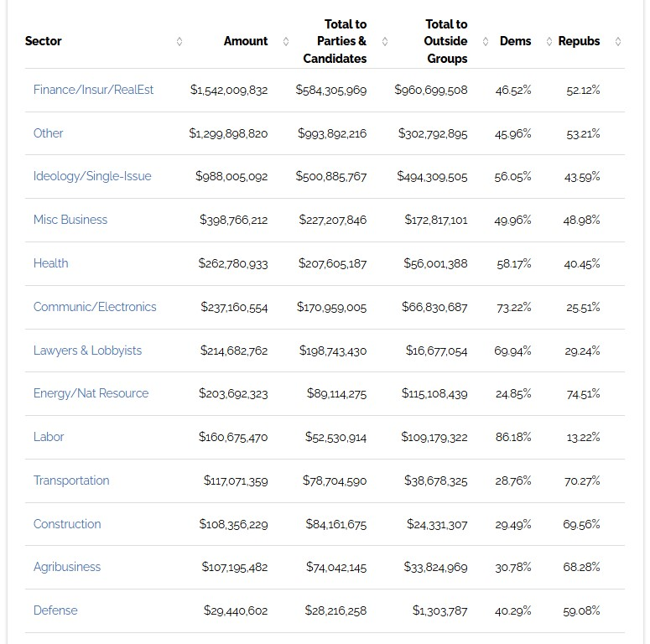Open the Agribusiness sector link
Screen dimensions: 650x644
[x=67, y=567]
